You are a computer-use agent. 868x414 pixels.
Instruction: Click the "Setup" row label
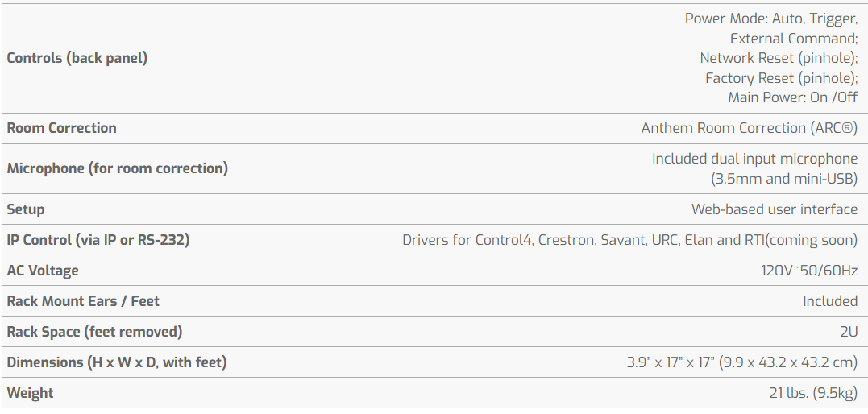click(26, 209)
